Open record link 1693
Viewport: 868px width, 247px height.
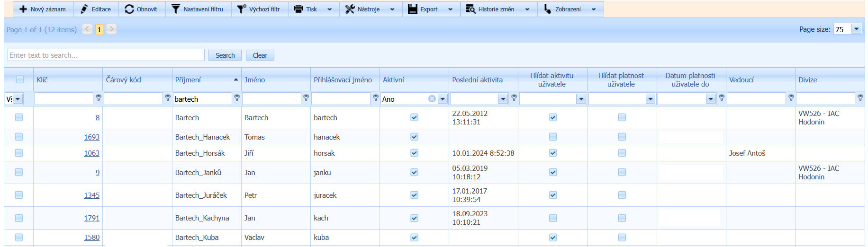coord(92,137)
